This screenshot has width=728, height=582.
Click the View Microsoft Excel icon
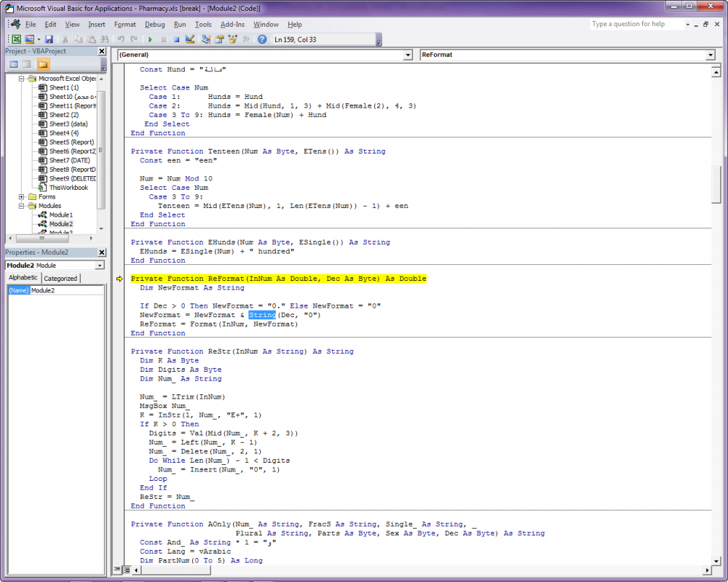pos(16,39)
